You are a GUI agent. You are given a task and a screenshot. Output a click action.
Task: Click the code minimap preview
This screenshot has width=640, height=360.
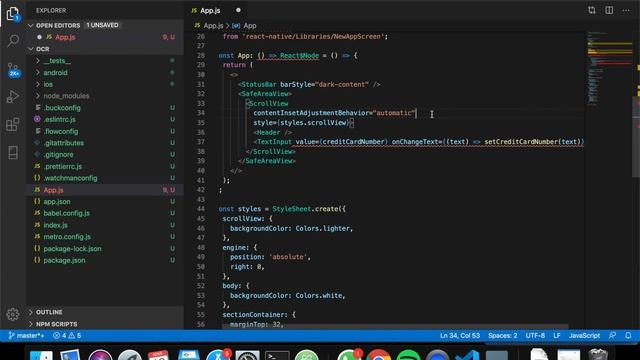(608, 69)
